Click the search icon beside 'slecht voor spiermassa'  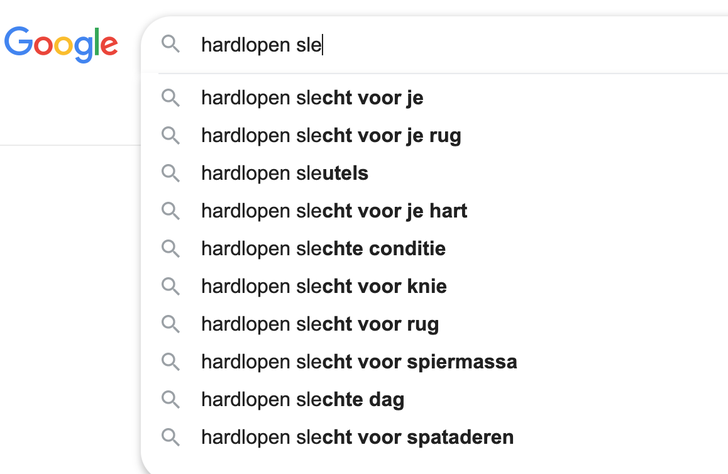(171, 362)
